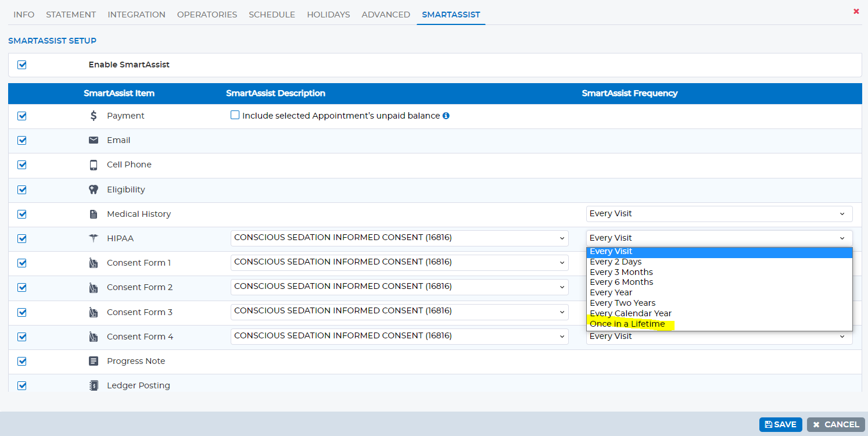
Task: Switch to the INFO tab
Action: (24, 15)
